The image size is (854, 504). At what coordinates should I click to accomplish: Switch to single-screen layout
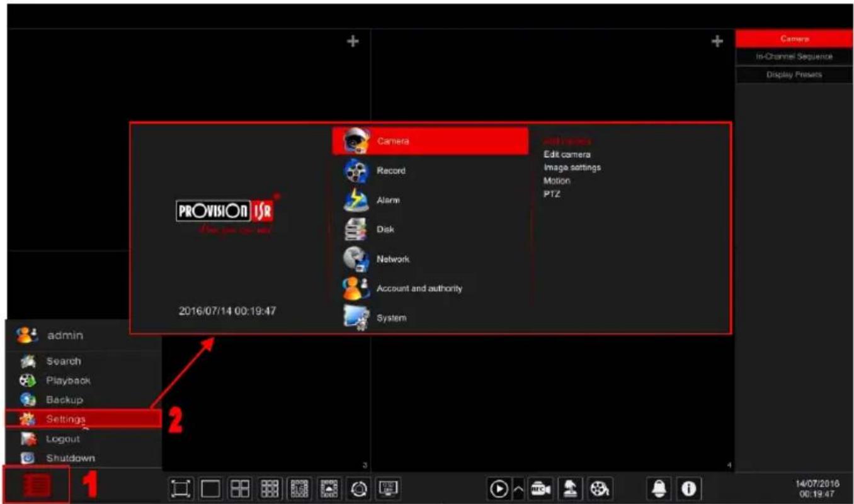pyautogui.click(x=211, y=488)
